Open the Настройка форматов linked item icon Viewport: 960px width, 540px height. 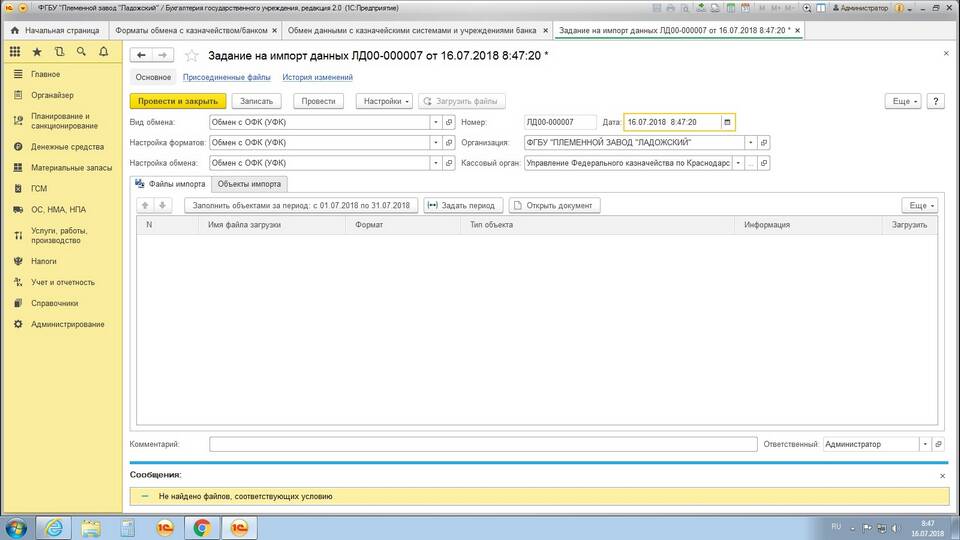pos(449,143)
